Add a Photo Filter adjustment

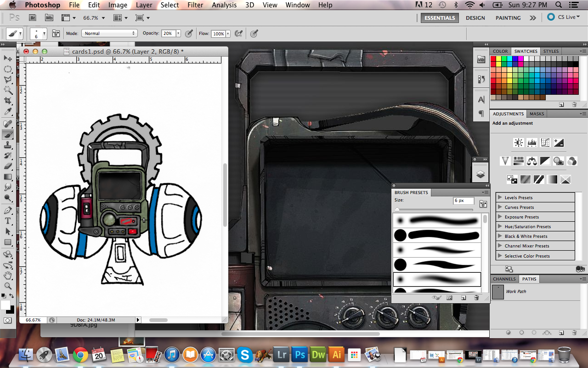(559, 161)
